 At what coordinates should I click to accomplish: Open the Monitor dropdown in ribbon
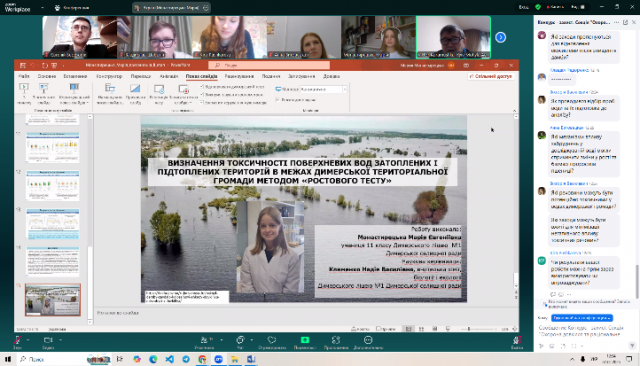[x=323, y=89]
